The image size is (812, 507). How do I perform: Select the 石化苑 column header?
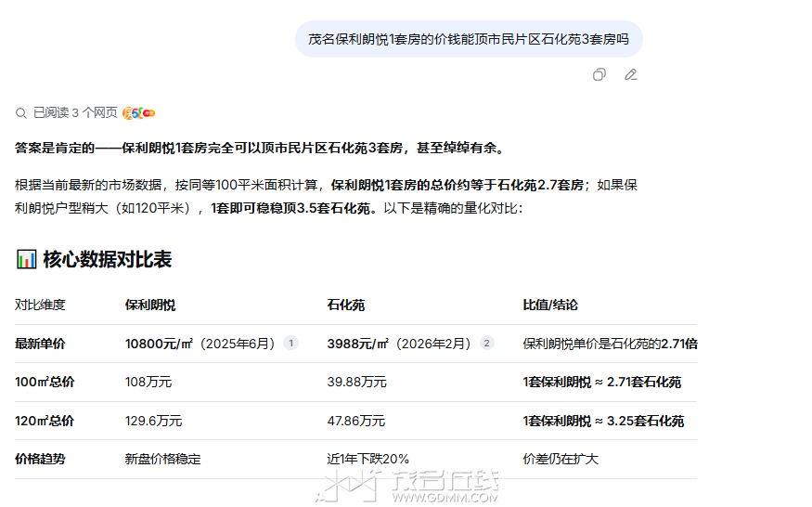(345, 305)
